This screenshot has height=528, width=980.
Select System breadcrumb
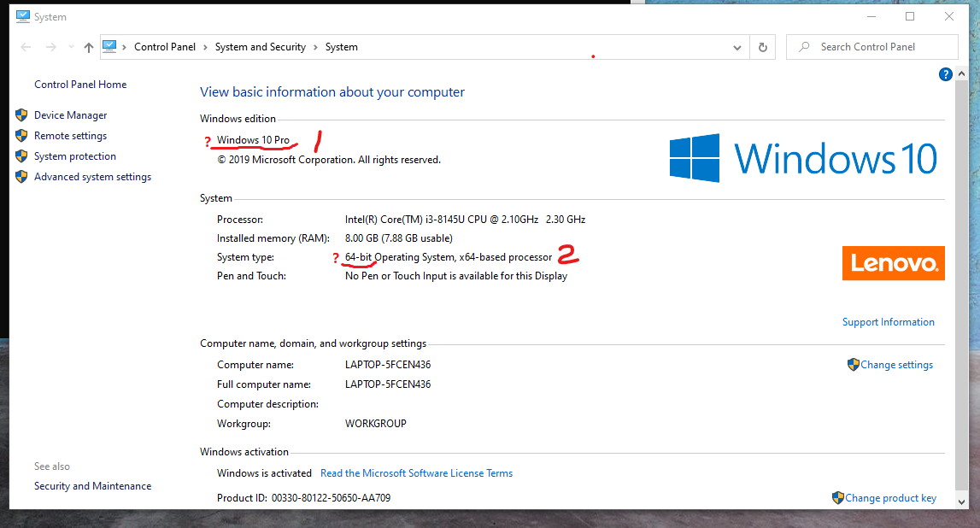[341, 47]
